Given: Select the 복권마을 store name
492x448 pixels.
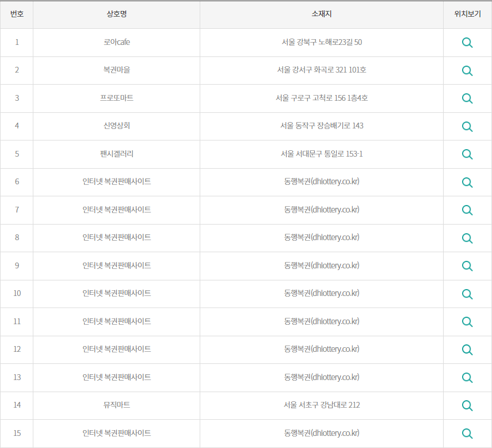Looking at the screenshot, I should [116, 70].
